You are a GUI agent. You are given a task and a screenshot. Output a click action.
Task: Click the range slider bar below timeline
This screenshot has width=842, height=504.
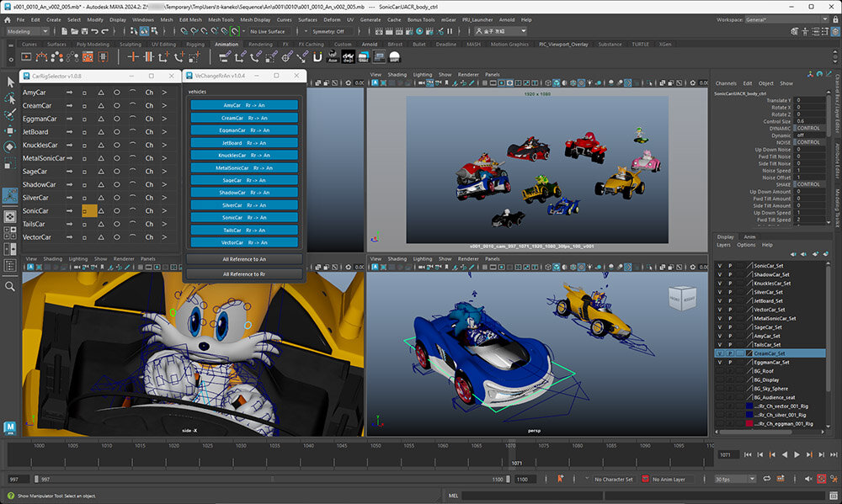point(271,480)
